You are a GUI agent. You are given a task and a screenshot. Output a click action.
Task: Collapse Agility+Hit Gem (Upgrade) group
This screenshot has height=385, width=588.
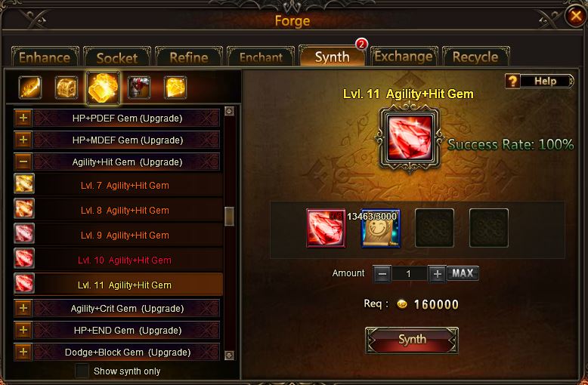[23, 162]
